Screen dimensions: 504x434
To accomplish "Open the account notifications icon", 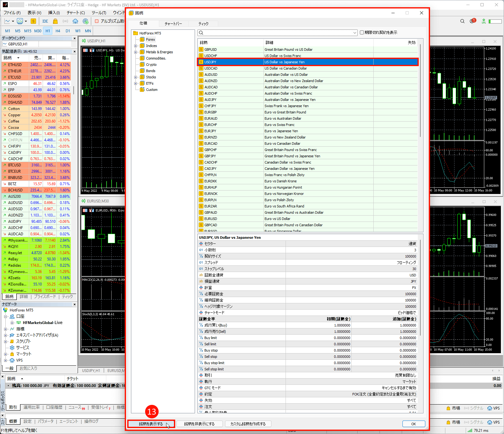I will [x=472, y=21].
